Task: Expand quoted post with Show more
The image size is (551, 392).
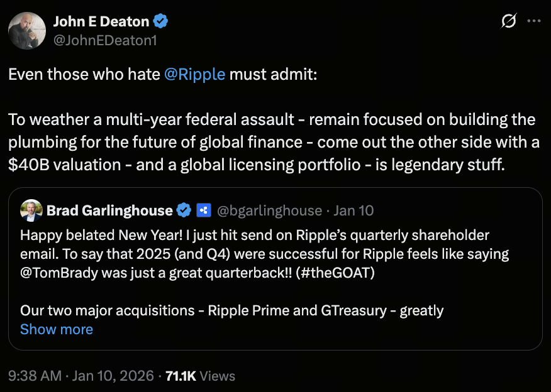Action: [57, 329]
